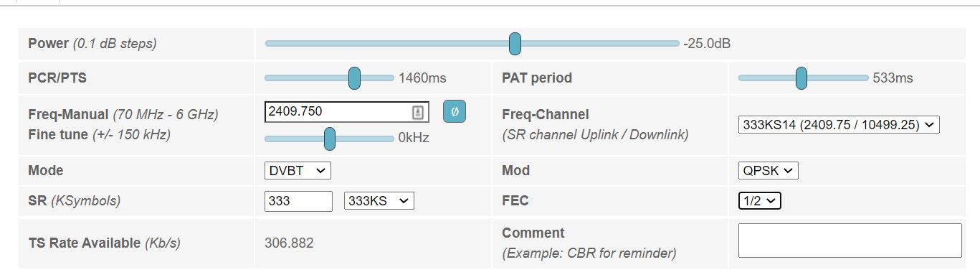Image resolution: width=980 pixels, height=280 pixels.
Task: Open the Mod QPSK dropdown
Action: [769, 171]
